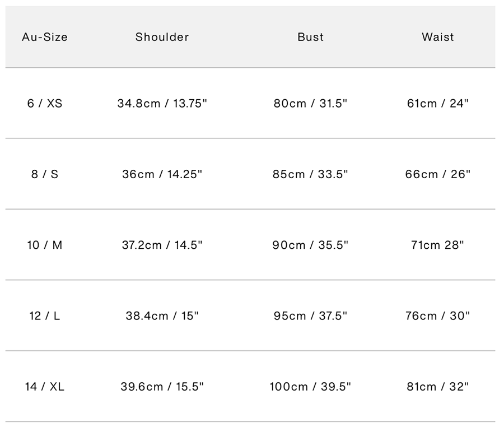
Task: Click the 37.2cm / 14.5" shoulder value
Action: [162, 245]
